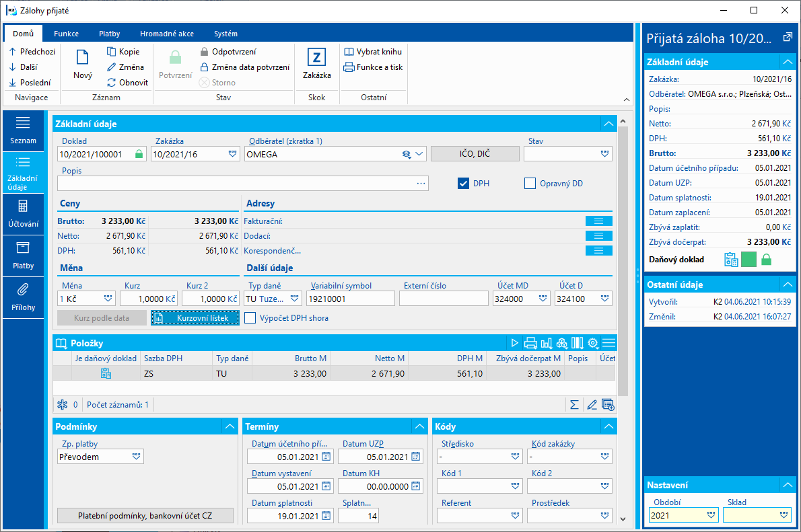
Task: Expand the Zp. platby Převodem dropdown
Action: point(137,457)
